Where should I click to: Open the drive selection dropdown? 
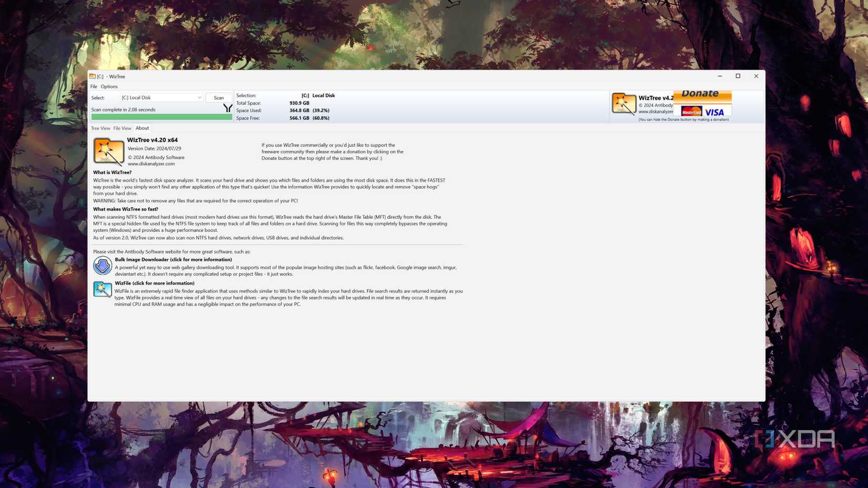coord(199,97)
